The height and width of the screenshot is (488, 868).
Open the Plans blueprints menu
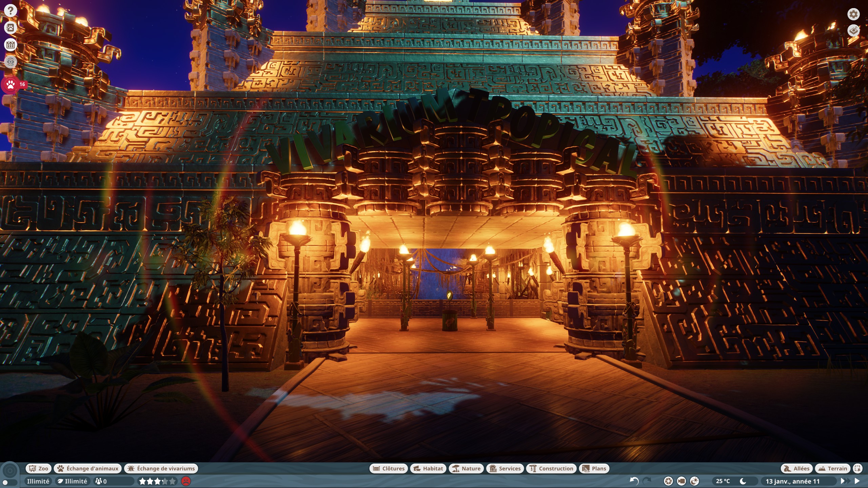594,468
